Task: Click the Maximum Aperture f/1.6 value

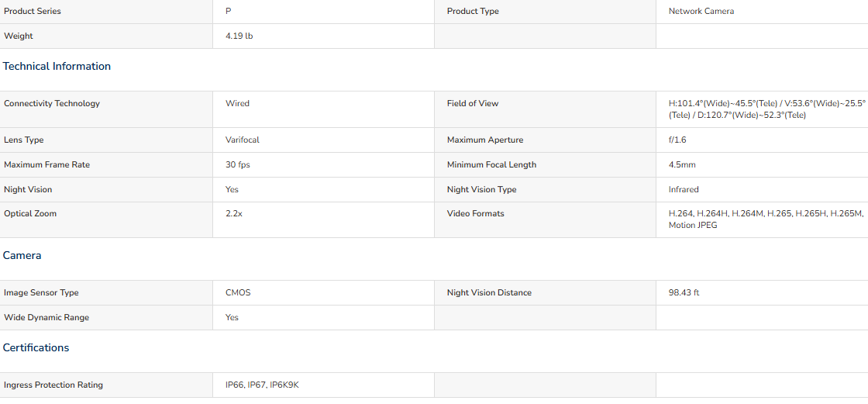Action: (677, 140)
